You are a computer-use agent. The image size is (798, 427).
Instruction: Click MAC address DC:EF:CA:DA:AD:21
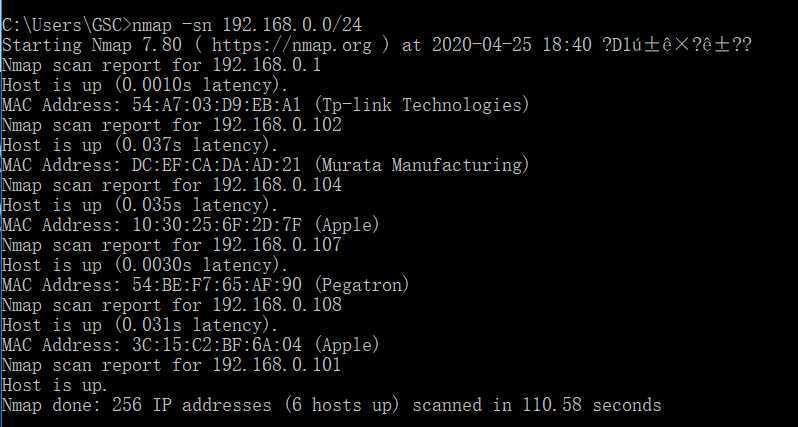coord(217,165)
